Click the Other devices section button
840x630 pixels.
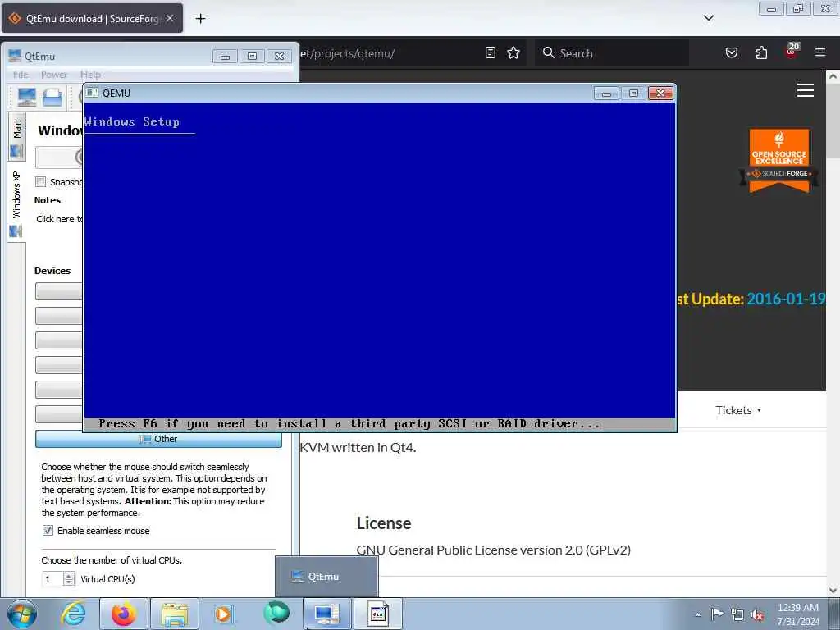(x=158, y=439)
